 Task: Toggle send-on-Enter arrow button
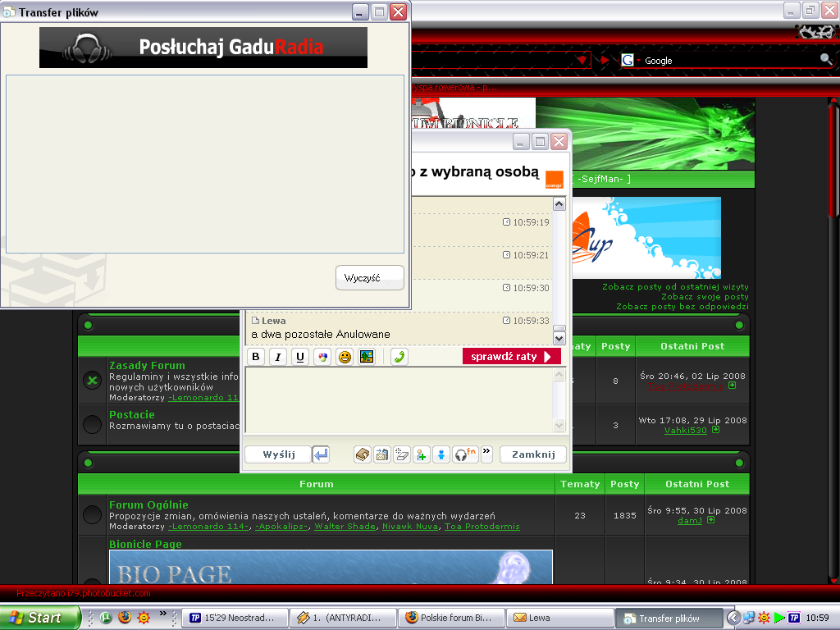click(321, 454)
